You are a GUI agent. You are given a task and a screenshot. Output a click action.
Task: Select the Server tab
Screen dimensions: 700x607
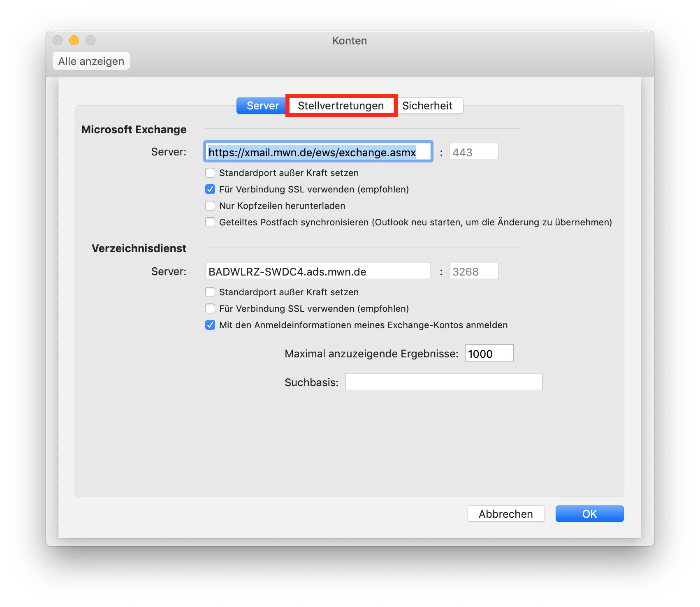pyautogui.click(x=261, y=106)
